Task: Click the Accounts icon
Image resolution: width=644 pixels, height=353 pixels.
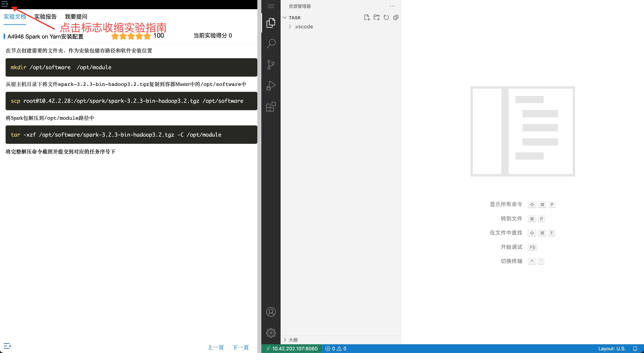Action: coord(271,312)
